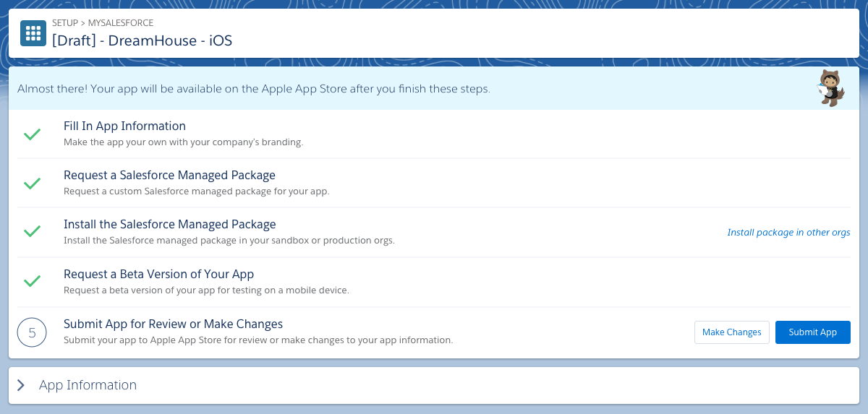The width and height of the screenshot is (868, 414).
Task: Open Install package in other orgs link
Action: 788,233
